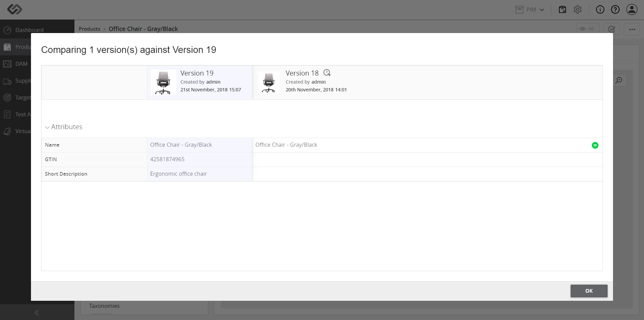Click the DAM image icon
644x320 pixels.
pos(7,64)
